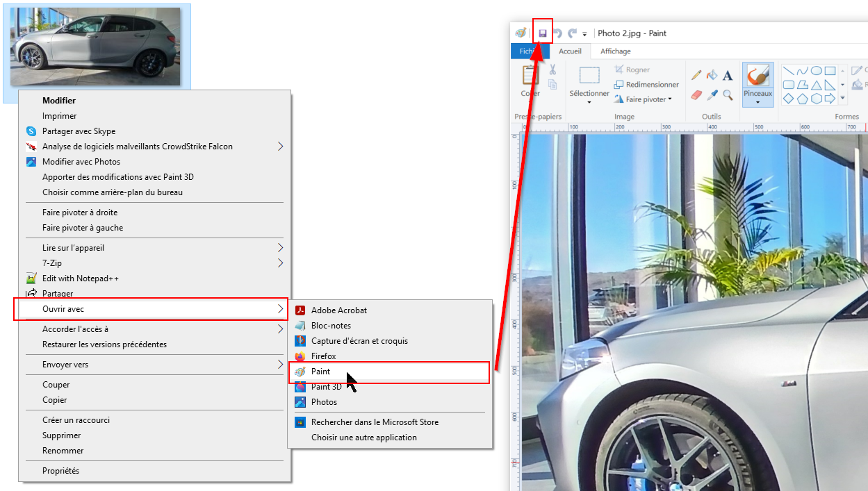Select Faire pivoter à gauche
This screenshot has height=491, width=868.
click(x=154, y=228)
